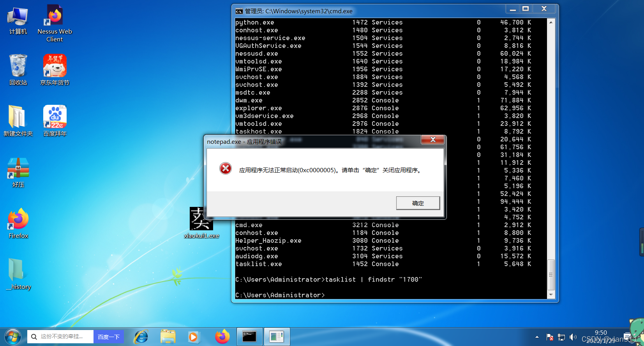Click the cmd scrollbar down arrow
The height and width of the screenshot is (346, 644).
[551, 295]
